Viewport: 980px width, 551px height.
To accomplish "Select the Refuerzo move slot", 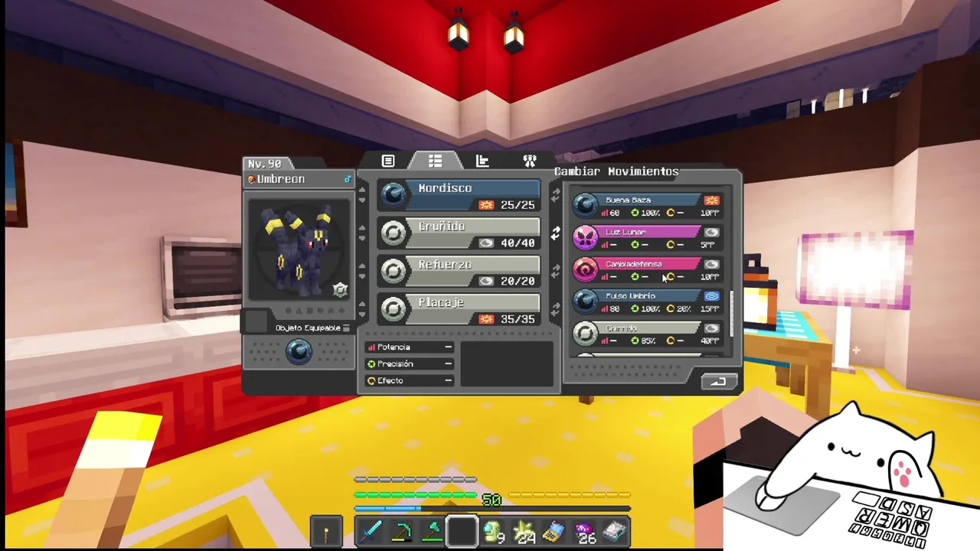I will 459,272.
